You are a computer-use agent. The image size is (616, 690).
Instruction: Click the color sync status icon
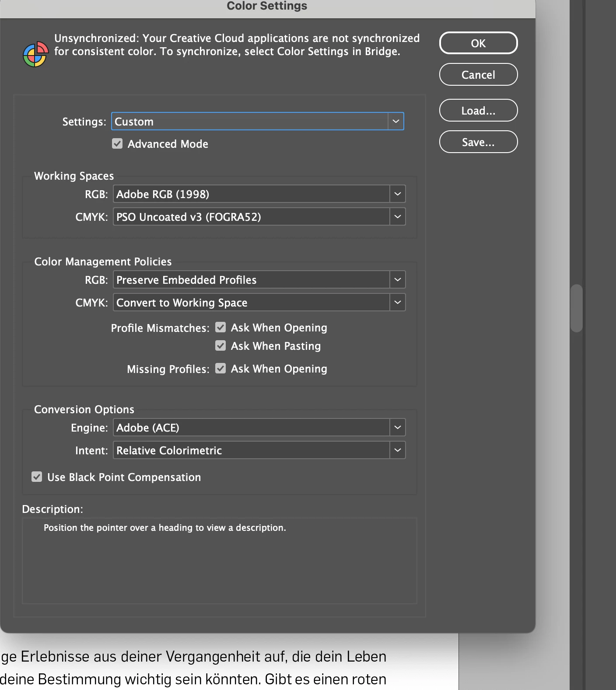(x=35, y=54)
